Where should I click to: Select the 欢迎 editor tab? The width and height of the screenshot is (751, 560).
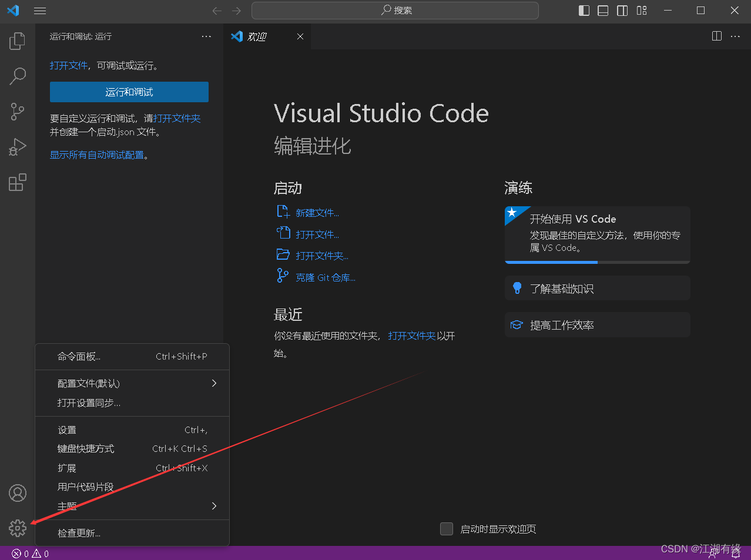(x=267, y=36)
